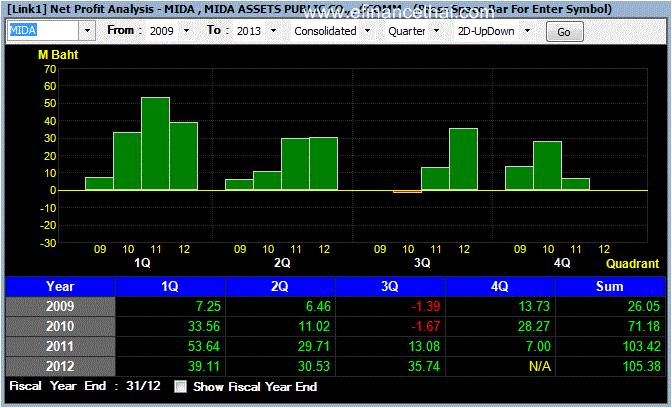Click the 35.74 cell for 2012 3Q
This screenshot has height=408, width=672.
390,366
